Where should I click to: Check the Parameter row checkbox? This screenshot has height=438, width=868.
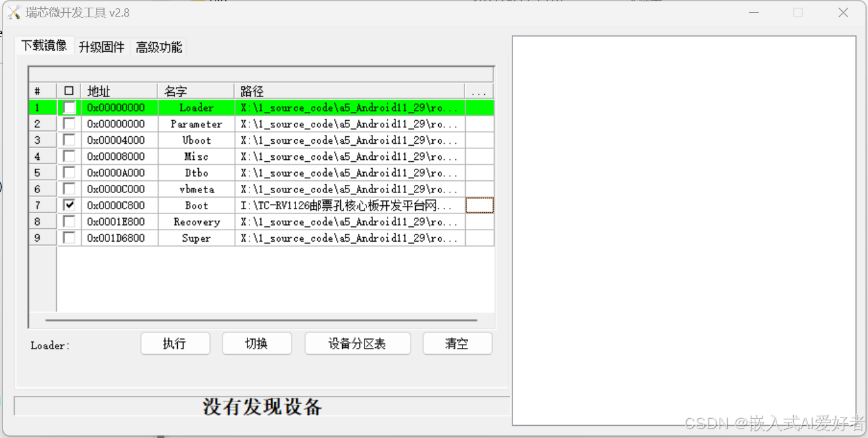[68, 123]
